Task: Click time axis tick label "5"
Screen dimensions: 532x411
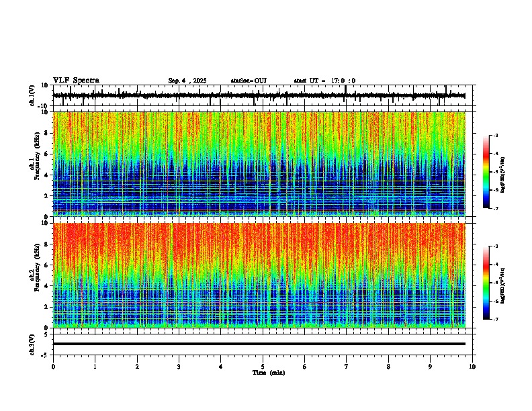Action: (x=263, y=367)
